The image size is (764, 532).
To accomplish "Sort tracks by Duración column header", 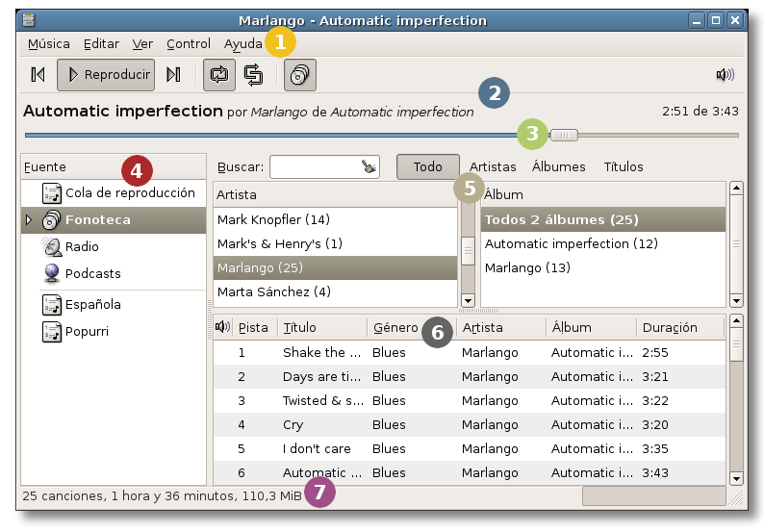I will click(670, 328).
